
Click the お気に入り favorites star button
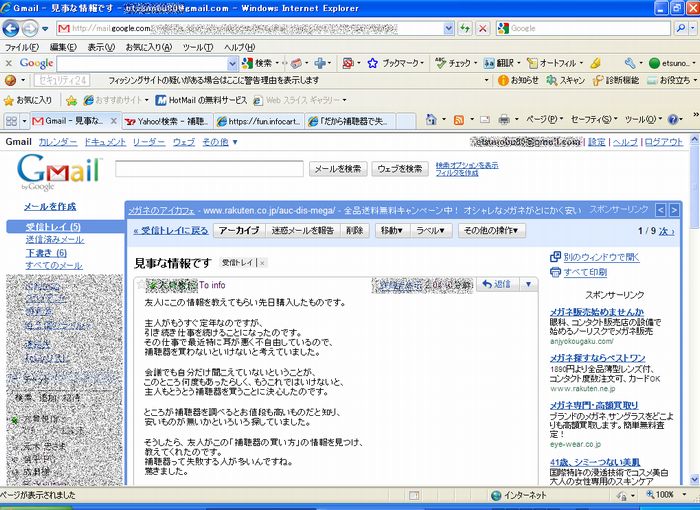[x=27, y=100]
